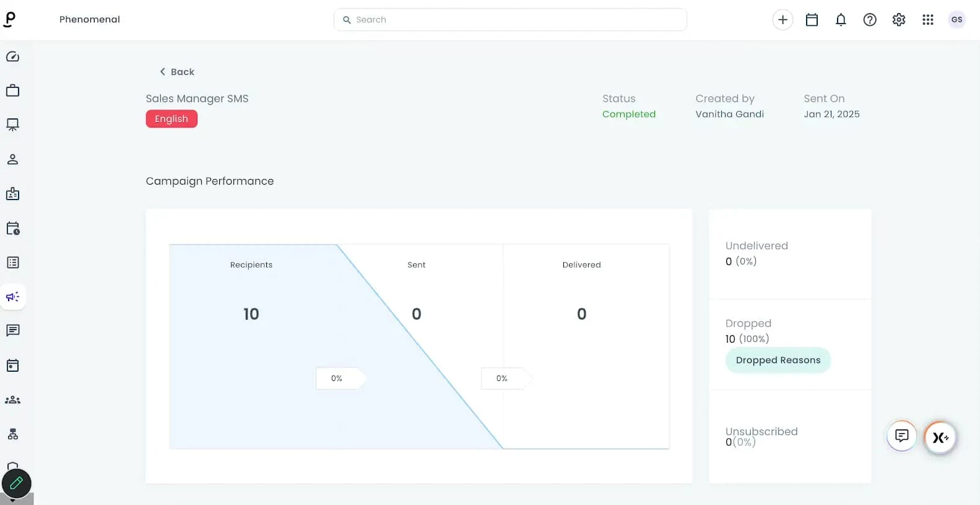Open the events calendar sidebar icon
Screen dimensions: 980x505
point(12,366)
